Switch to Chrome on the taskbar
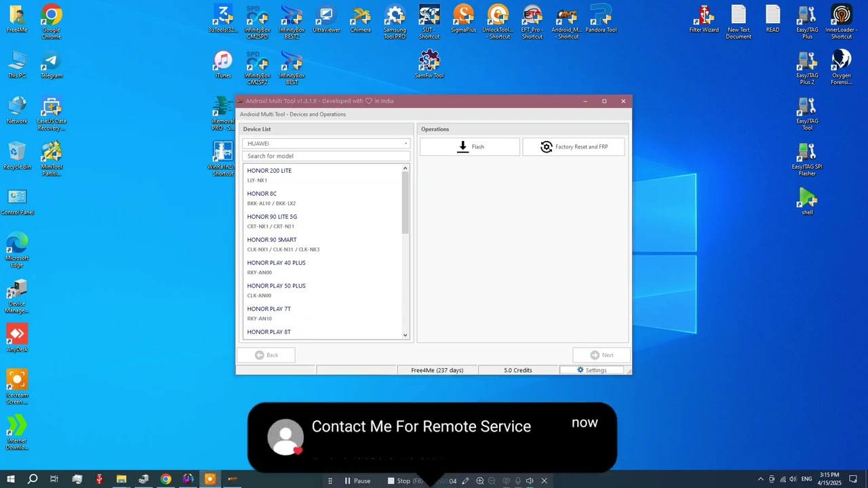Image resolution: width=868 pixels, height=488 pixels. tap(165, 480)
